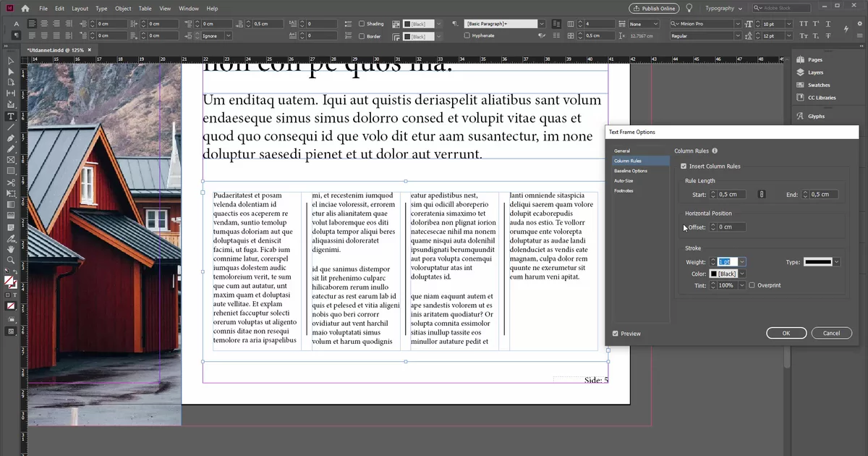This screenshot has height=456, width=868.
Task: Select the Scissors tool
Action: click(x=11, y=182)
